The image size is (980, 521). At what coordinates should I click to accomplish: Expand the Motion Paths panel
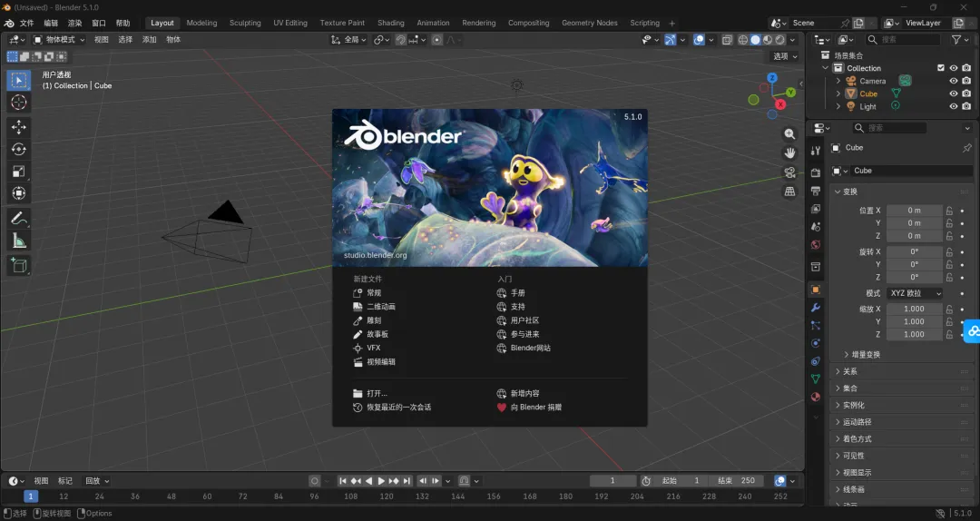[x=901, y=422]
